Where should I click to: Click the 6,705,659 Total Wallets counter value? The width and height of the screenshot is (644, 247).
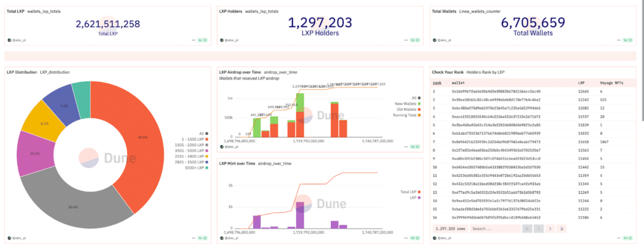[x=533, y=23]
